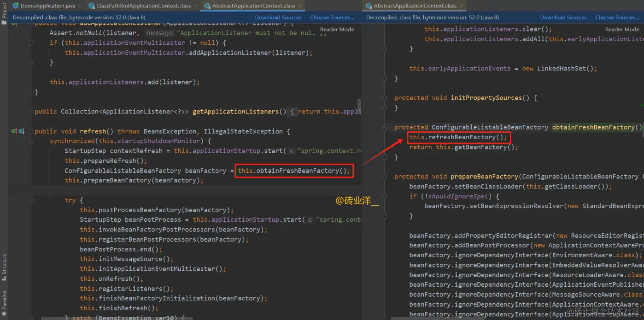Click Download Sources in right editor
644x320 pixels.
(x=563, y=18)
